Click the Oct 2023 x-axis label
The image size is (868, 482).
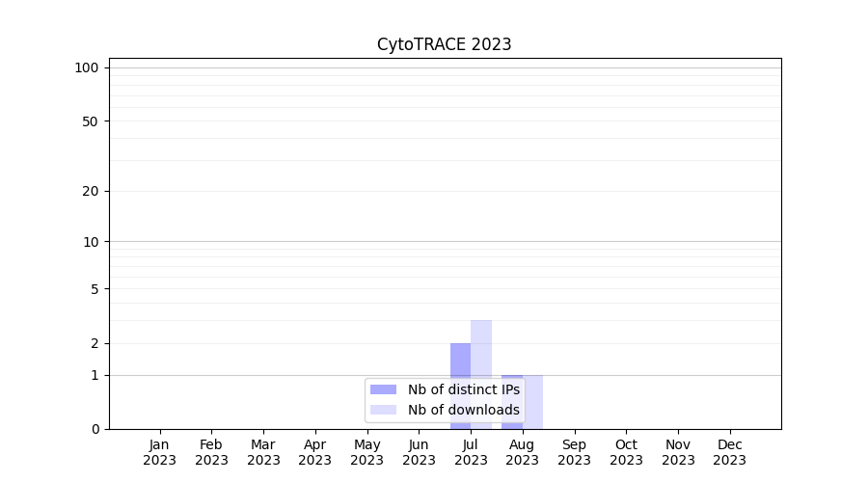[626, 452]
